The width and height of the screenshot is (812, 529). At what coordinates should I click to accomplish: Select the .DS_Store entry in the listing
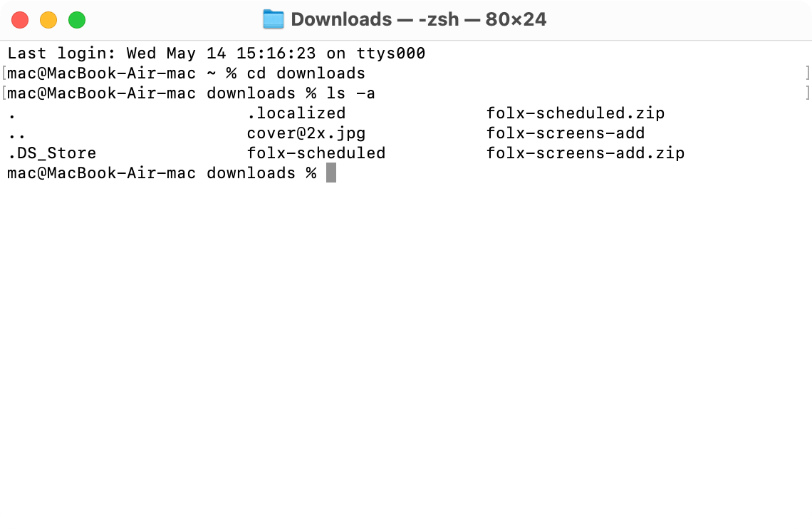click(51, 153)
